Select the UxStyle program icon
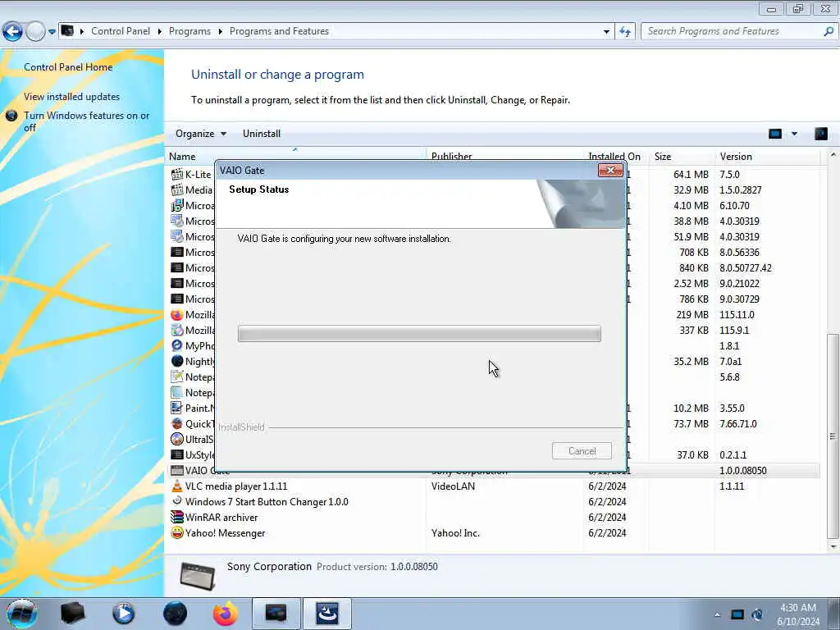Viewport: 840px width, 630px height. coord(177,454)
